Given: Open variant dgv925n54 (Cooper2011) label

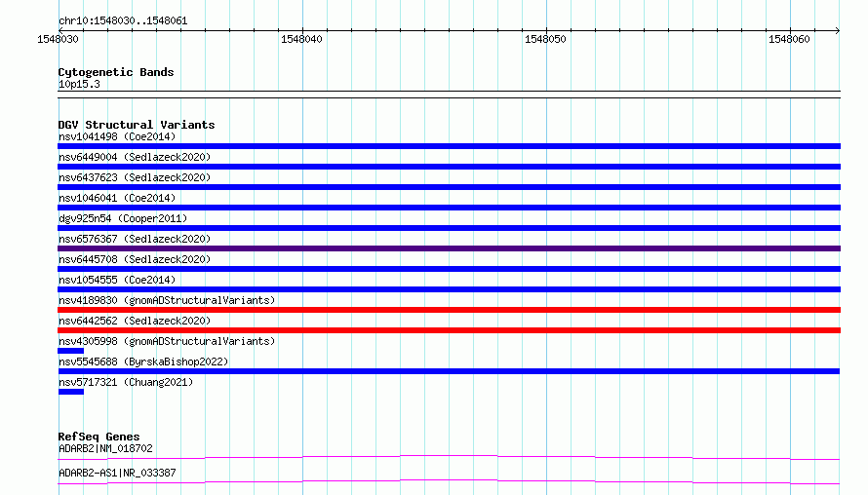Looking at the screenshot, I should coord(123,218).
